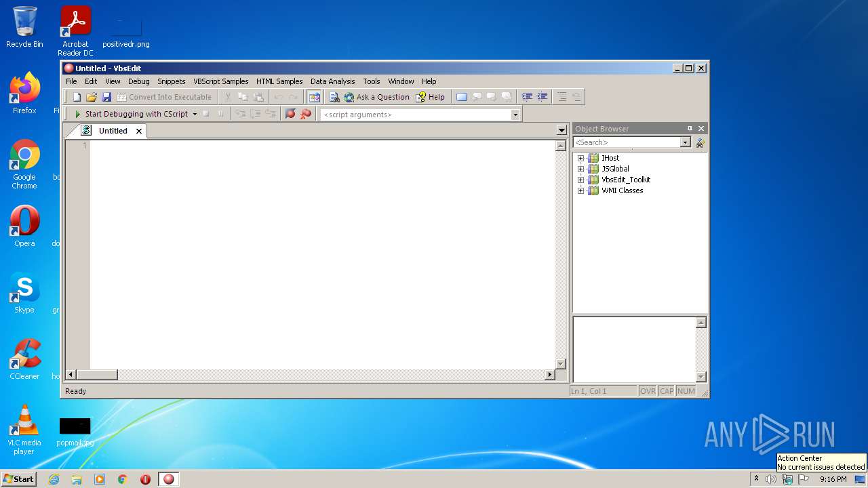This screenshot has height=488, width=868.
Task: Create a new script file
Action: click(77, 97)
